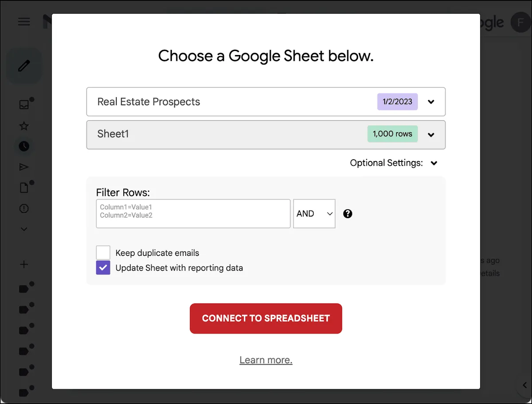Uncheck Update Sheet with reporting data

pyautogui.click(x=103, y=267)
